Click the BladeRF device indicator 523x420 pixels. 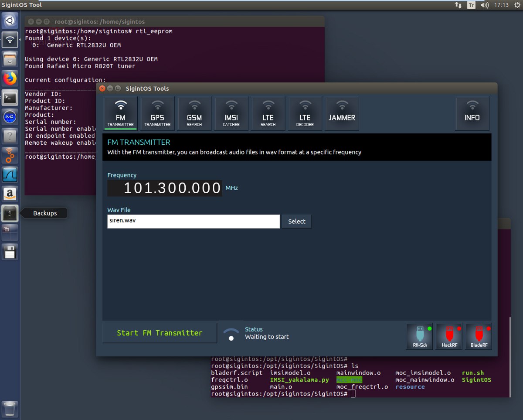479,336
